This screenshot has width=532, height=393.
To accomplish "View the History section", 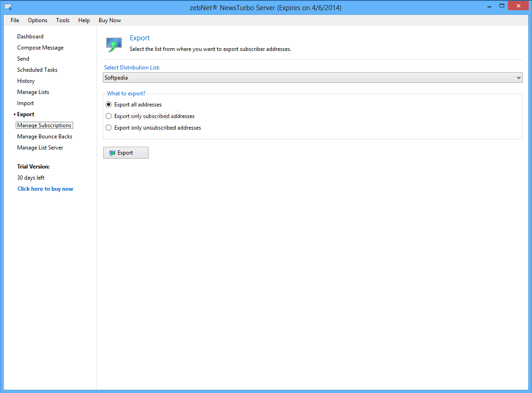I will (26, 81).
